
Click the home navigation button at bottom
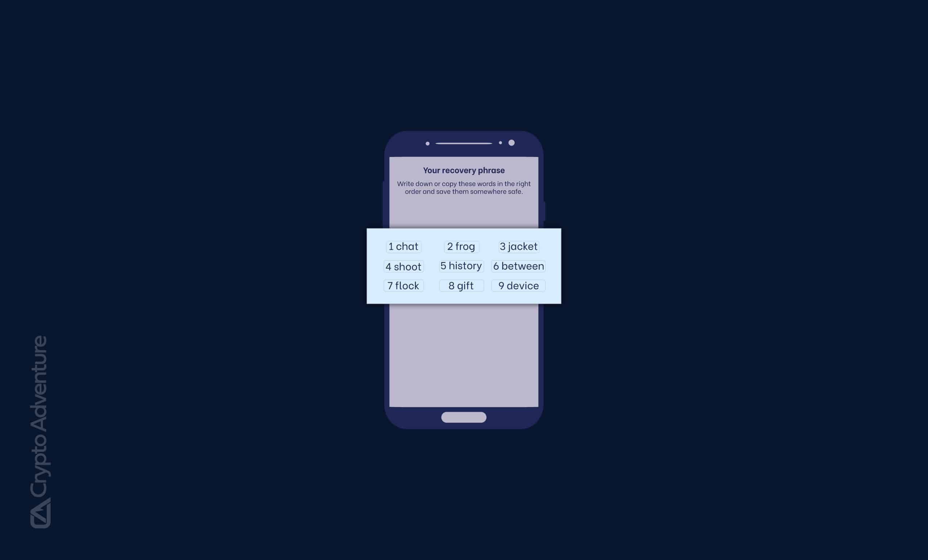[464, 417]
